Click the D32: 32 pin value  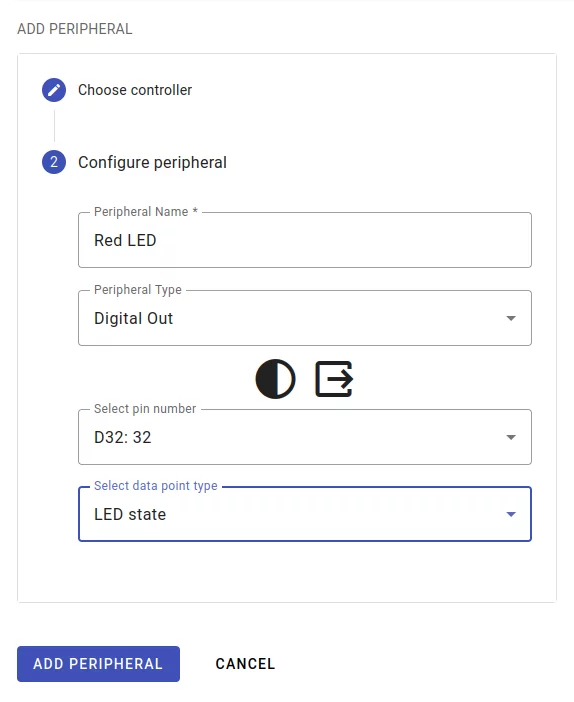click(x=123, y=437)
